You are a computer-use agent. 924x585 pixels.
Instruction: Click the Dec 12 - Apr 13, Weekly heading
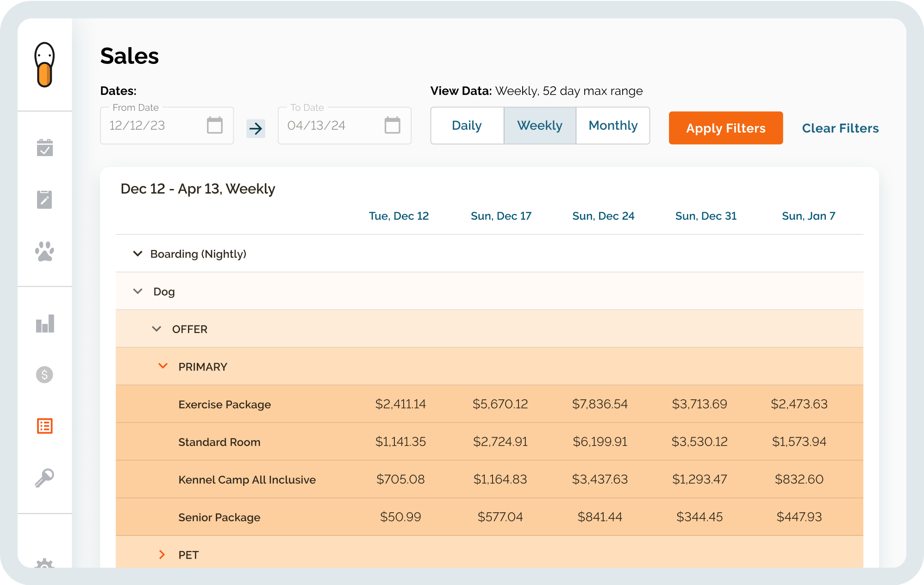click(198, 189)
